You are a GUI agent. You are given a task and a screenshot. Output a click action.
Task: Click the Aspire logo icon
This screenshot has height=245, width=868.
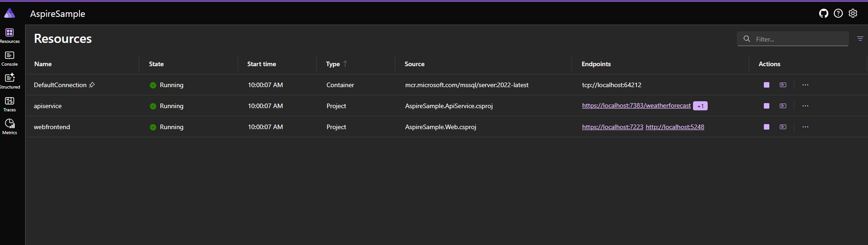(10, 13)
